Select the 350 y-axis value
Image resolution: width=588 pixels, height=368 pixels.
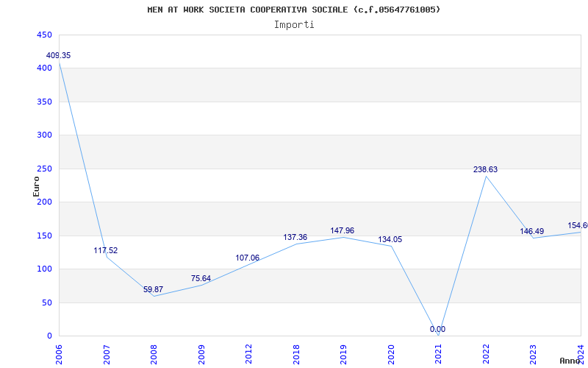point(44,102)
